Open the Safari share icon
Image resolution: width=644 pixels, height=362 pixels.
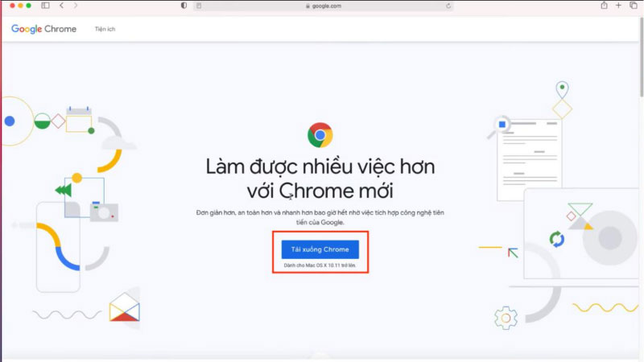tap(604, 6)
